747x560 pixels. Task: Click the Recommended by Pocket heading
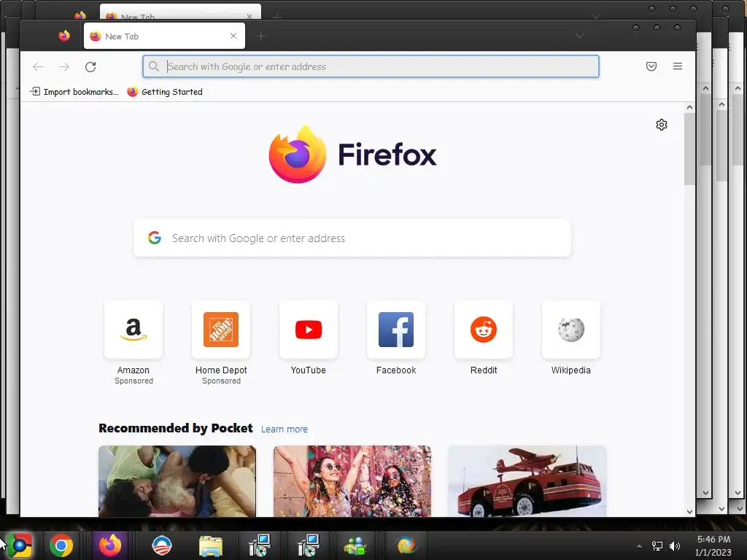176,428
